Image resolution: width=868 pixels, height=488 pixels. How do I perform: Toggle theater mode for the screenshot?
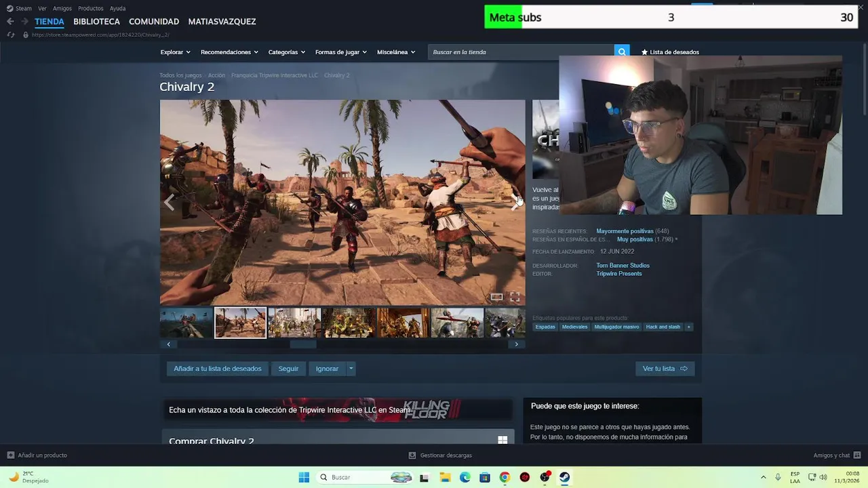[x=497, y=298]
